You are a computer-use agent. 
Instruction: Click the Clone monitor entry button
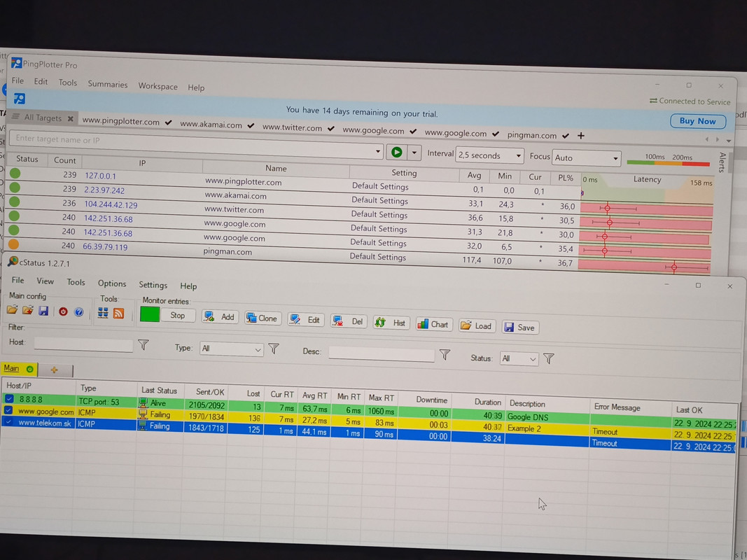tap(262, 318)
